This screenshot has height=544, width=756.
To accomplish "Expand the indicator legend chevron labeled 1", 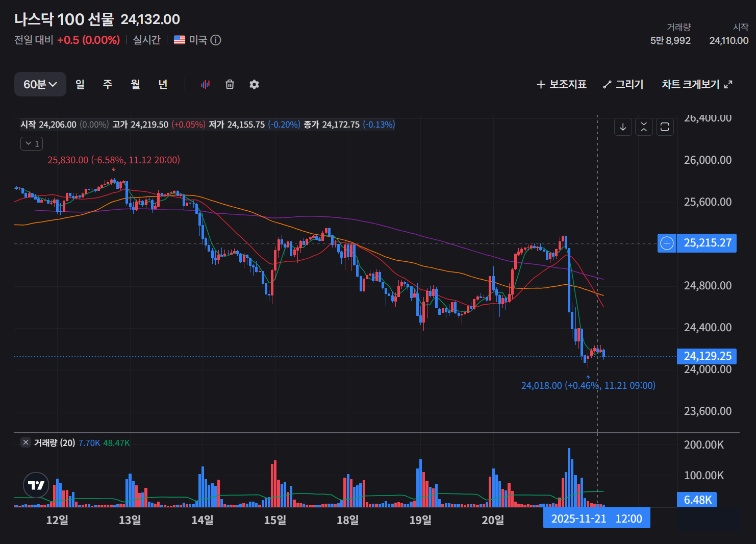I will point(32,144).
